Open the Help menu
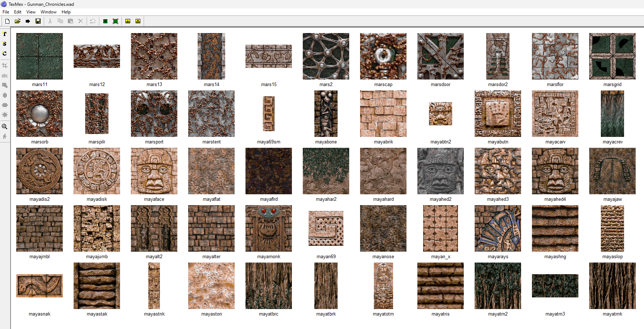Screen dimensions: 644x329 pos(66,12)
